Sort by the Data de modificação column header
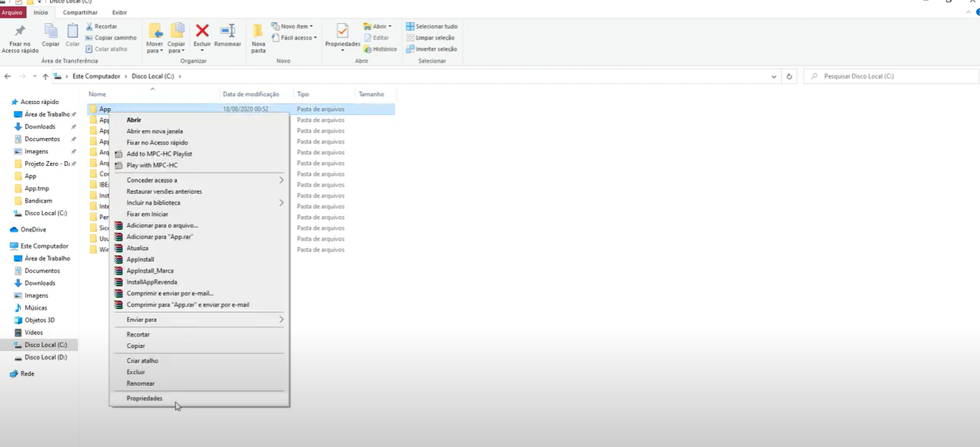This screenshot has width=980, height=447. tap(251, 94)
